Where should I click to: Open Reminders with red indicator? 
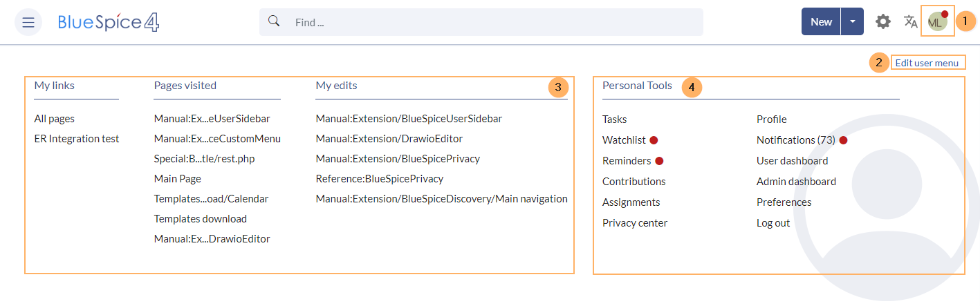click(x=627, y=161)
